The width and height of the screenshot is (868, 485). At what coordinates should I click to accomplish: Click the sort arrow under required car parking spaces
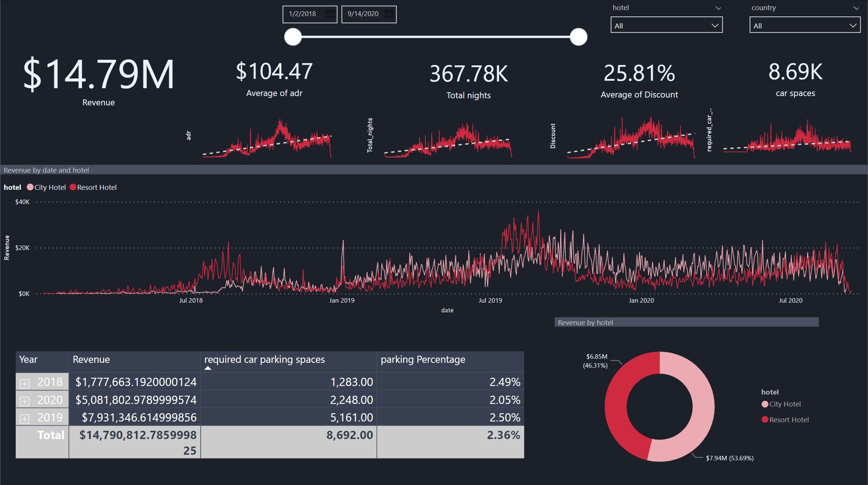click(x=208, y=368)
